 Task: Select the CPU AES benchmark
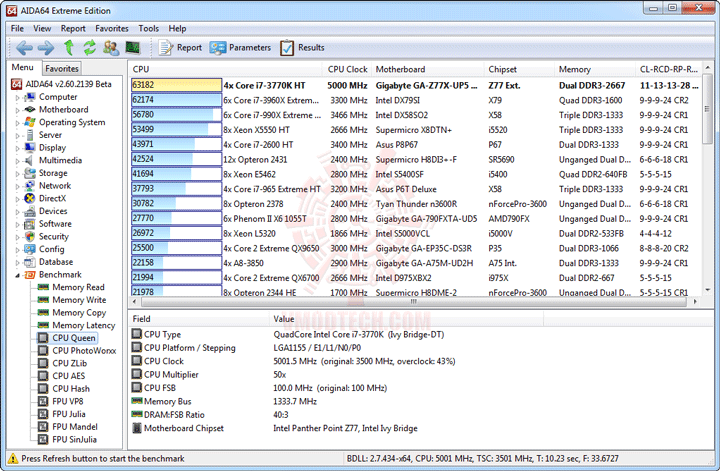click(x=68, y=376)
